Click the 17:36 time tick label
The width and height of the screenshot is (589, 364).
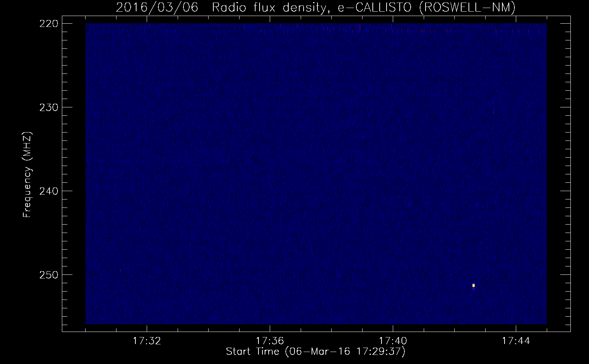point(270,341)
